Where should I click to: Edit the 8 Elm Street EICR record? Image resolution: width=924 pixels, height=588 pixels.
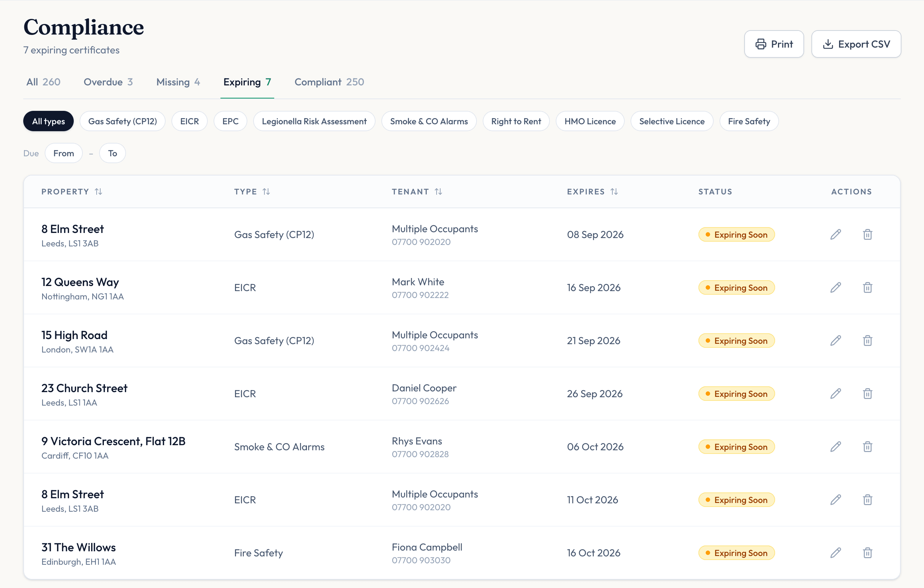tap(835, 500)
